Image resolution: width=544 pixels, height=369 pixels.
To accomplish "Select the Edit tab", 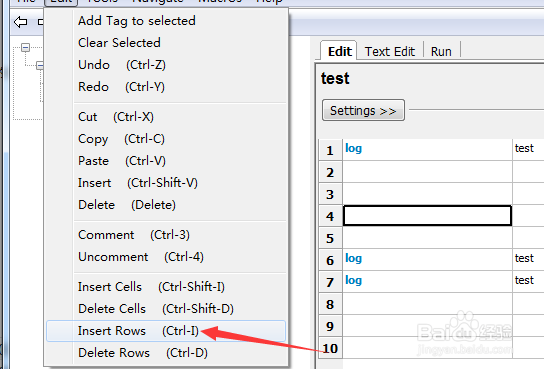I will pos(339,51).
